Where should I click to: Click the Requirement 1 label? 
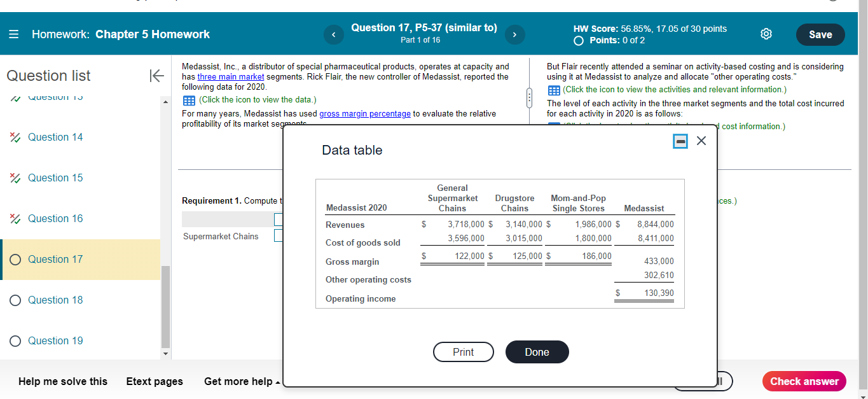pyautogui.click(x=212, y=200)
